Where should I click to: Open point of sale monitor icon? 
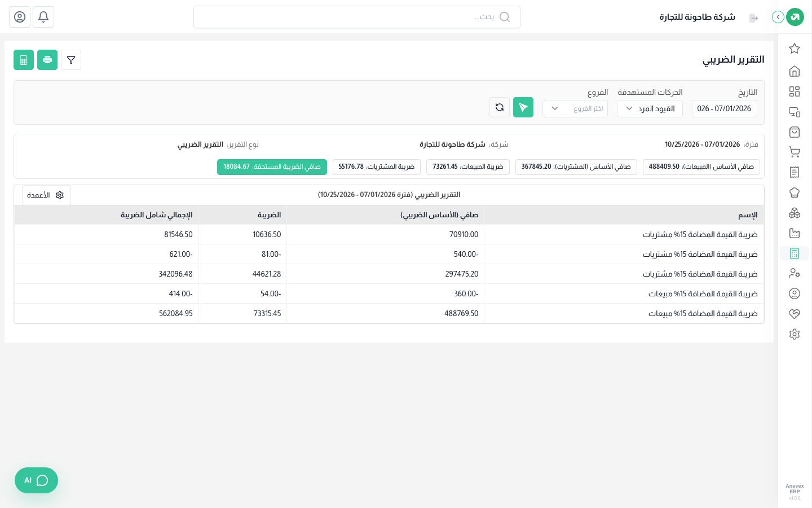[x=795, y=112]
